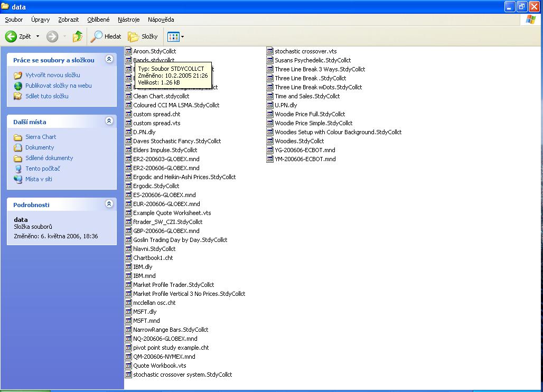Open Dokumenty link in Další místa
Image resolution: width=543 pixels, height=392 pixels.
click(40, 147)
